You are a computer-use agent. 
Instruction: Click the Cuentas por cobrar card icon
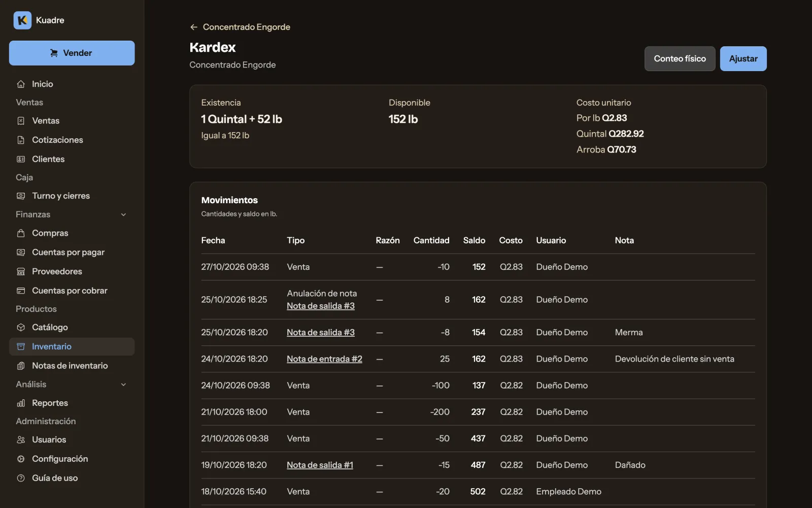[21, 291]
